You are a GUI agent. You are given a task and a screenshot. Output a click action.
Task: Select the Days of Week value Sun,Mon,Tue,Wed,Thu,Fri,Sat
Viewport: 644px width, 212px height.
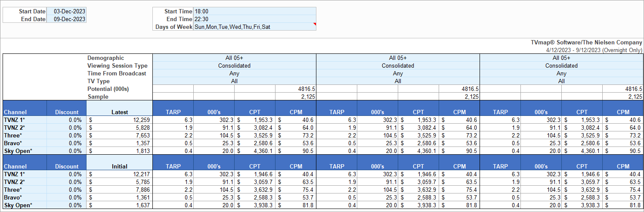[x=254, y=27]
